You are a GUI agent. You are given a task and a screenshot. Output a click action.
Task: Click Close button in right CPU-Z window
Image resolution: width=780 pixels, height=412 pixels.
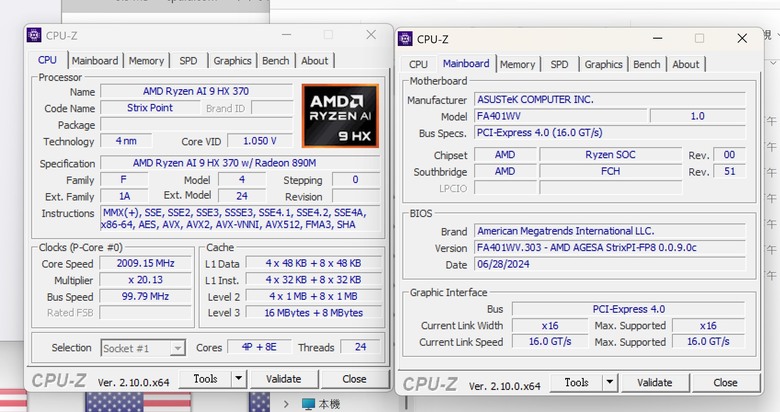click(x=725, y=382)
